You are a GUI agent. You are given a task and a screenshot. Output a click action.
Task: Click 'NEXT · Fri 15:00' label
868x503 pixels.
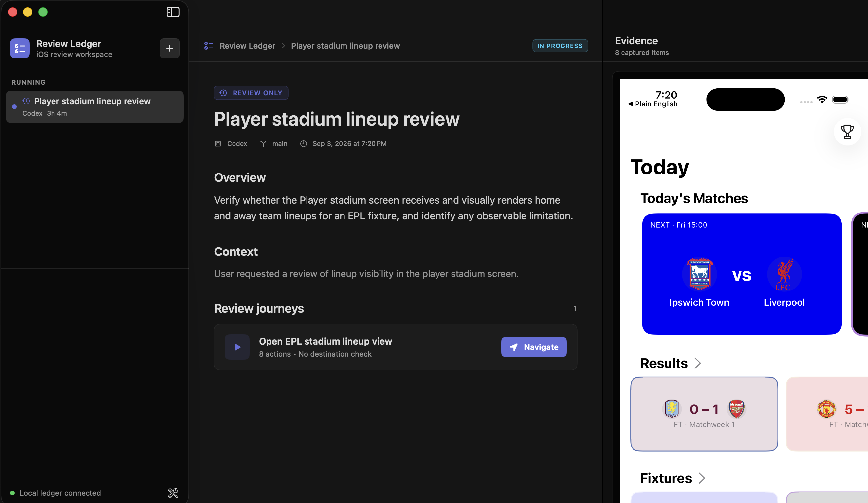point(678,225)
